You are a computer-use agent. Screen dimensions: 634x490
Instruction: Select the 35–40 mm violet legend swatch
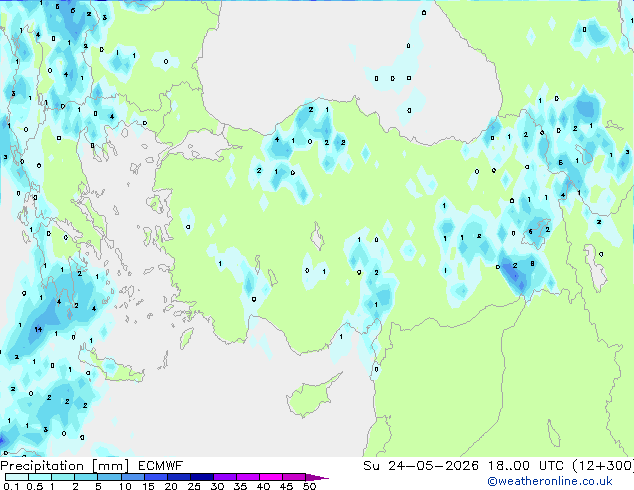[x=247, y=477]
